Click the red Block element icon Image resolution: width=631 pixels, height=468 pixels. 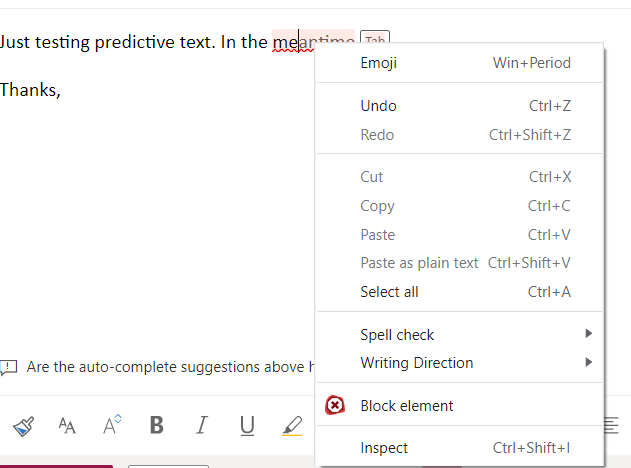[x=336, y=405]
